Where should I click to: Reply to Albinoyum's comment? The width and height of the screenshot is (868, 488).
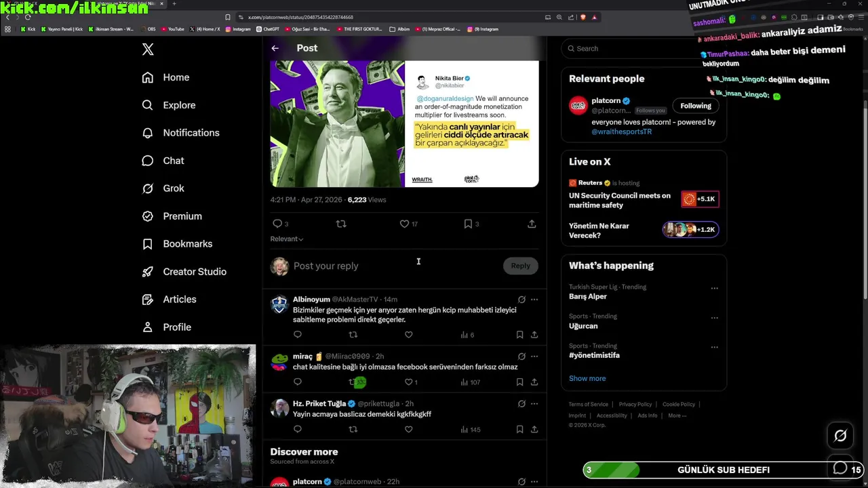tap(297, 335)
